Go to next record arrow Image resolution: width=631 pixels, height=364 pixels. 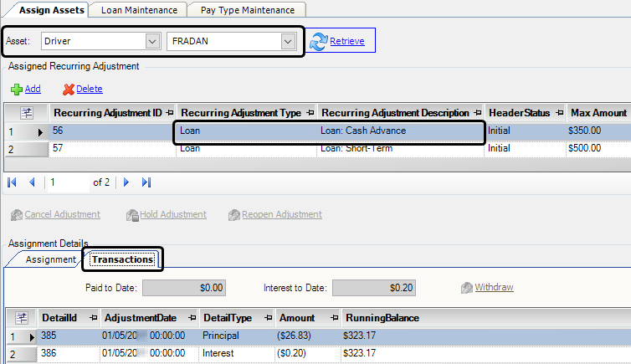126,182
